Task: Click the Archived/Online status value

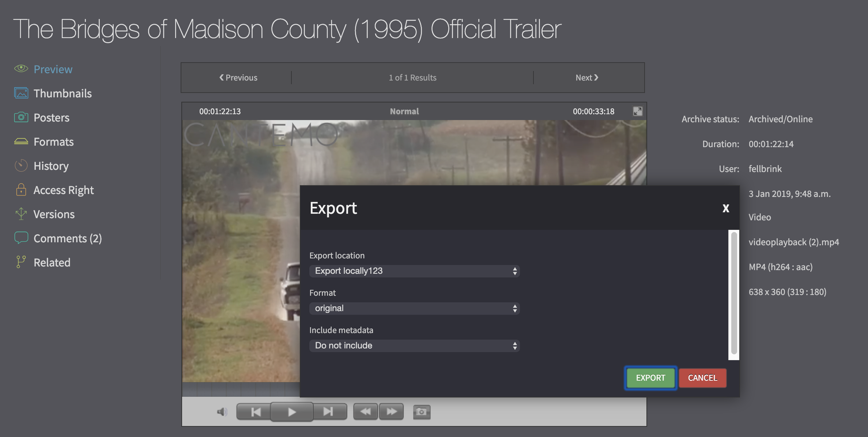Action: [781, 119]
